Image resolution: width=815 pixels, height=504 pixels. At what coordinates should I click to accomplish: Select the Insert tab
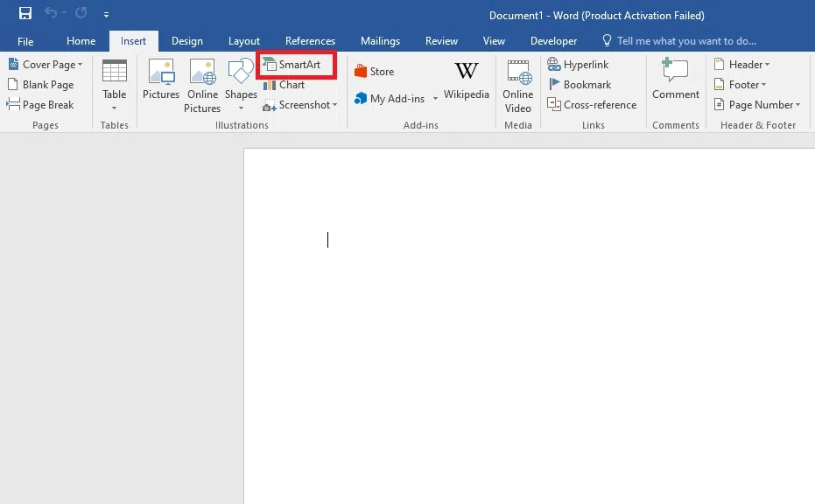click(x=133, y=41)
